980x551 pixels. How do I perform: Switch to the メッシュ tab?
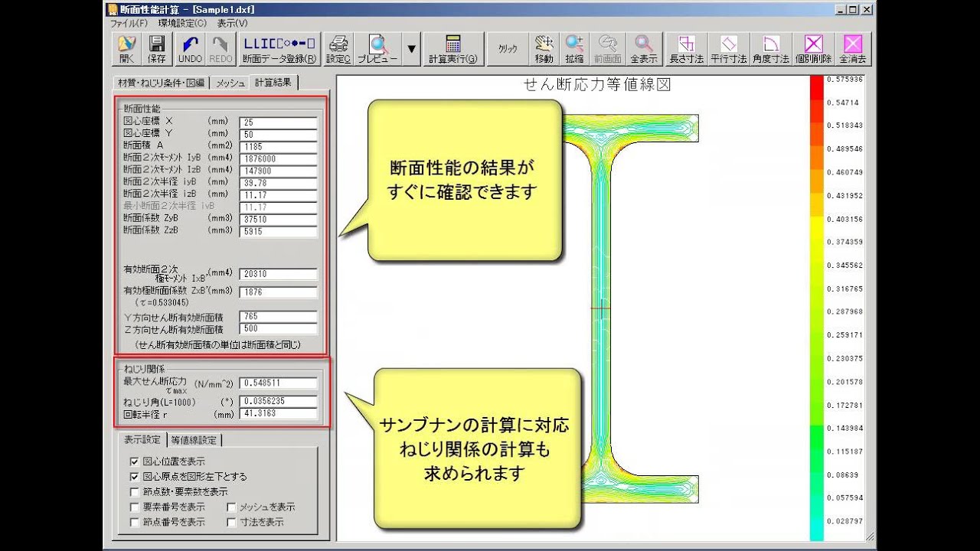230,83
